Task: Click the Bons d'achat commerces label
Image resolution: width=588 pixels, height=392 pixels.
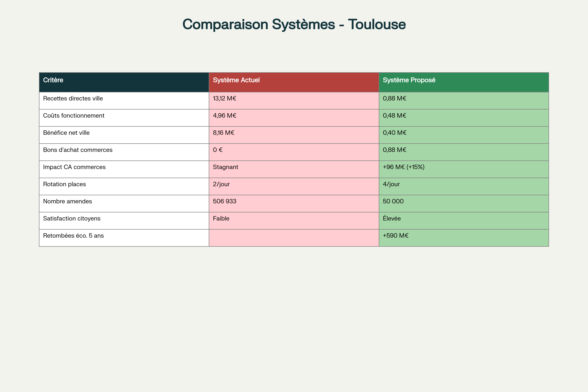Action: 78,150
